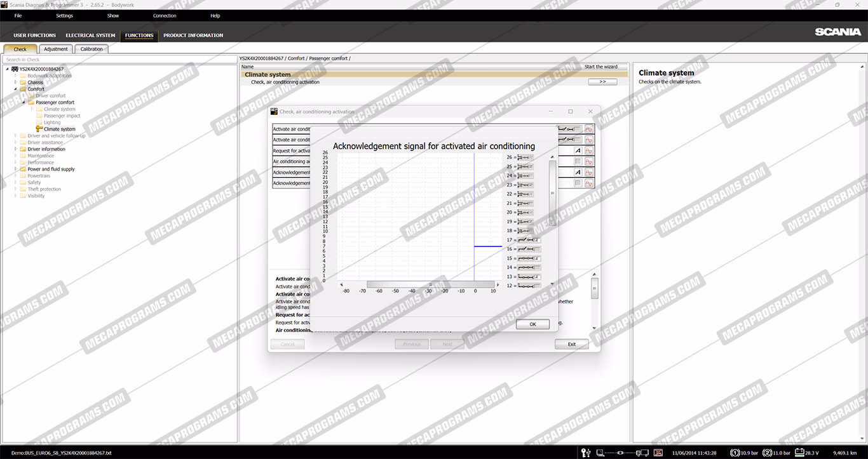Click the dialog icon beside Check, air conditioning activation
This screenshot has height=459, width=868.
tap(275, 111)
